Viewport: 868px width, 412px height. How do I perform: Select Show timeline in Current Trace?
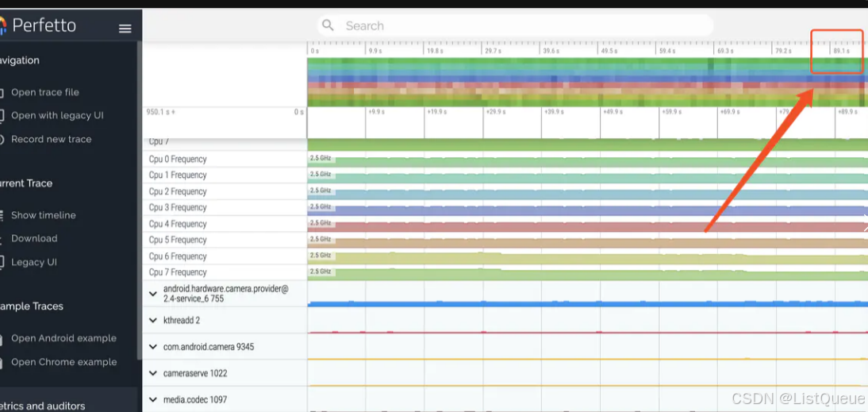point(43,215)
